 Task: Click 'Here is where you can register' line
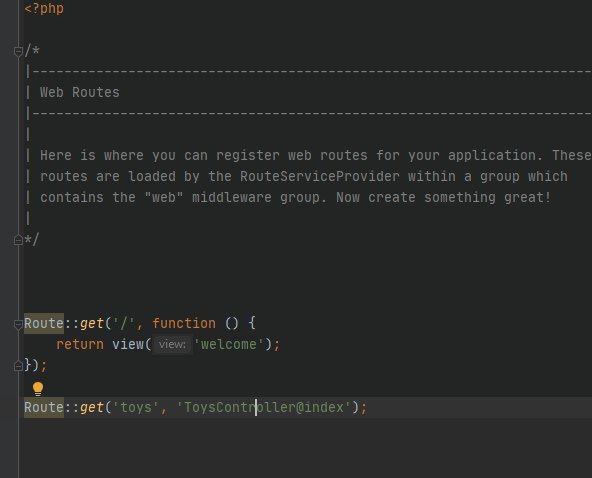tap(308, 155)
